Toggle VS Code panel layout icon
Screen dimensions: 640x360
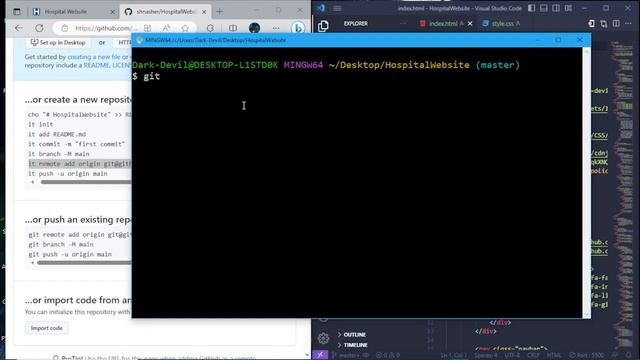(x=544, y=8)
